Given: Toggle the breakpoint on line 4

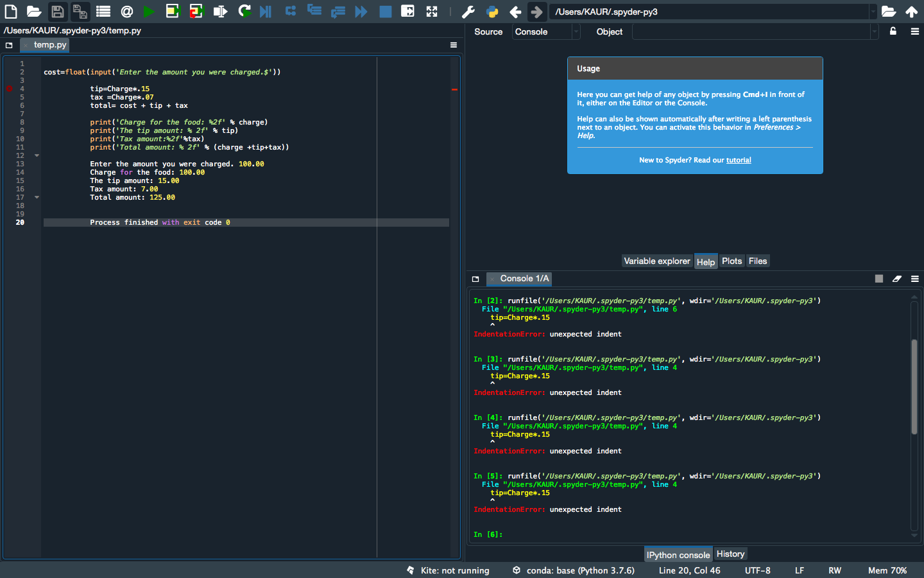Looking at the screenshot, I should (x=9, y=89).
